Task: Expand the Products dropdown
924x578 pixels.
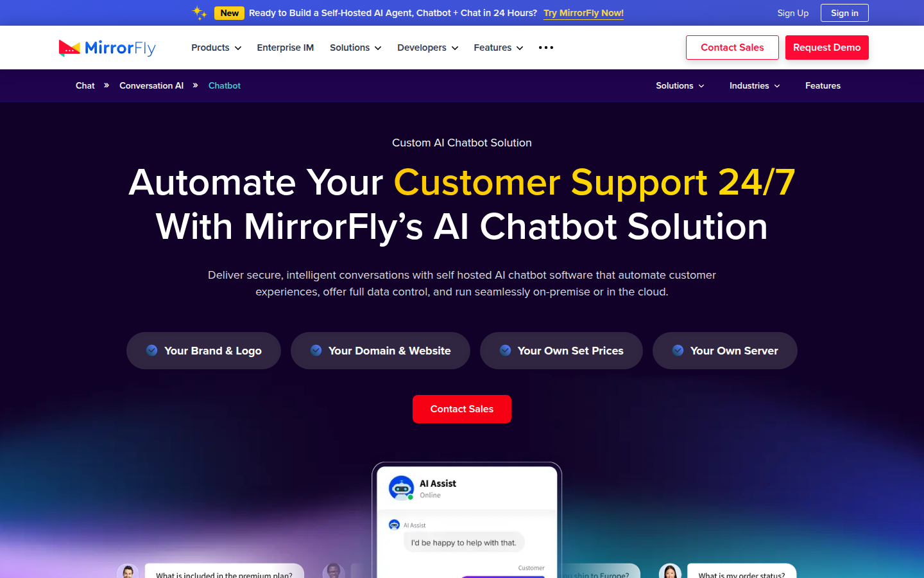Action: coord(216,48)
